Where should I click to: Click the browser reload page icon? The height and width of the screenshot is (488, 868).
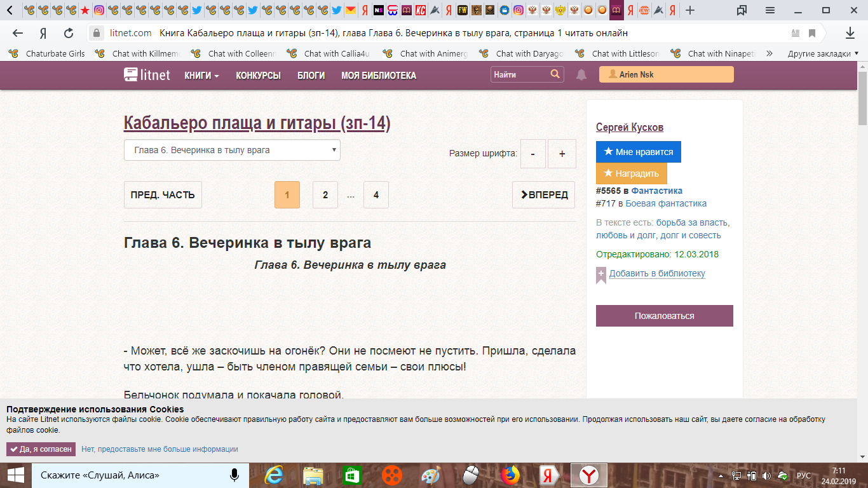(69, 33)
